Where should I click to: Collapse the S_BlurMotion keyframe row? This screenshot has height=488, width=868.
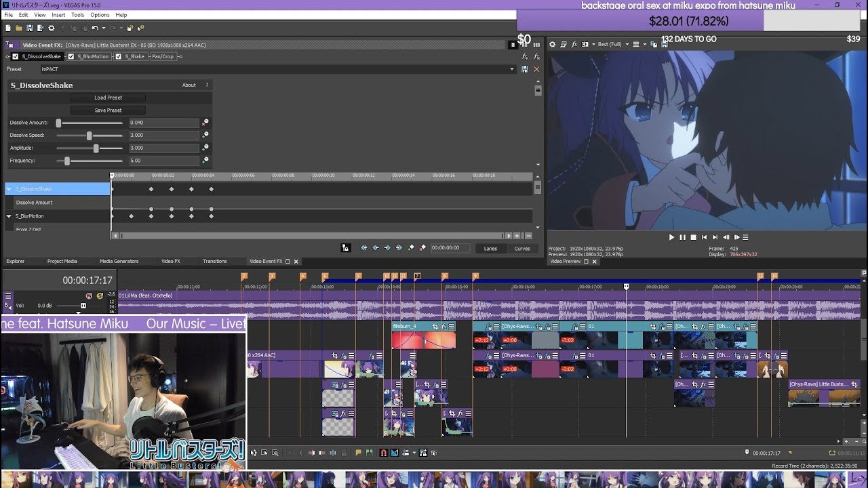click(9, 216)
